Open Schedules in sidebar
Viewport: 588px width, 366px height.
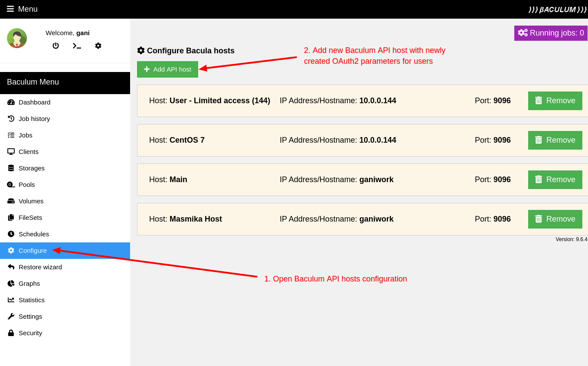coord(65,234)
